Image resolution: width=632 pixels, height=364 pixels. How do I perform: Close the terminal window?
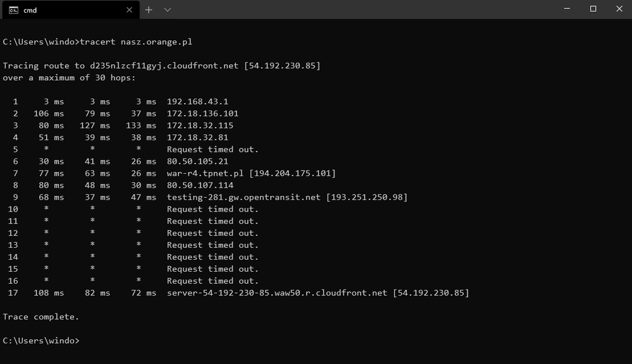[619, 9]
